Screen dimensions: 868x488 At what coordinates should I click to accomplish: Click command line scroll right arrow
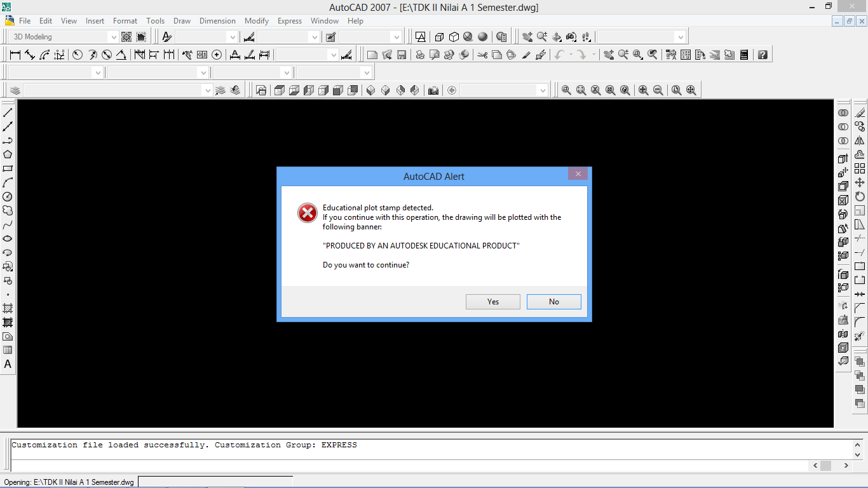pos(846,466)
